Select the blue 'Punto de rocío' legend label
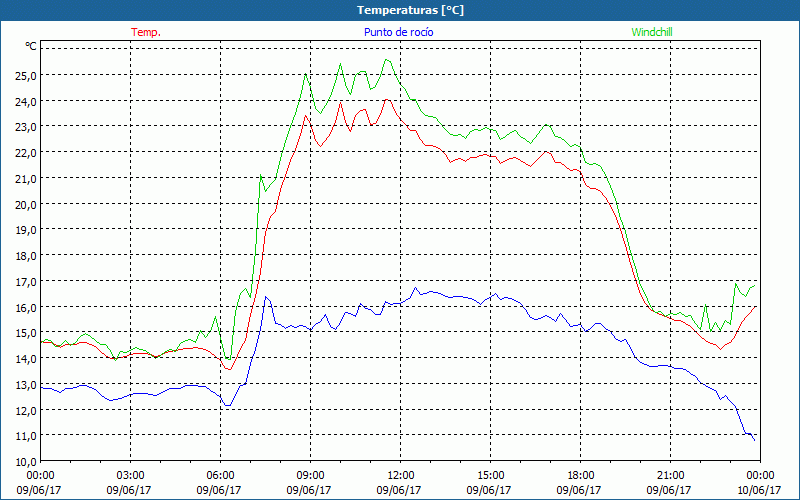 [x=398, y=32]
